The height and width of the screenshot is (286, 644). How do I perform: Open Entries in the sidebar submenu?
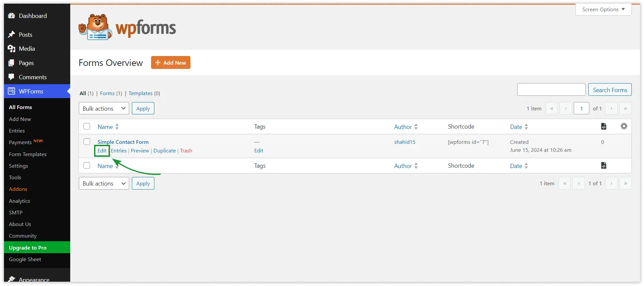pyautogui.click(x=17, y=131)
